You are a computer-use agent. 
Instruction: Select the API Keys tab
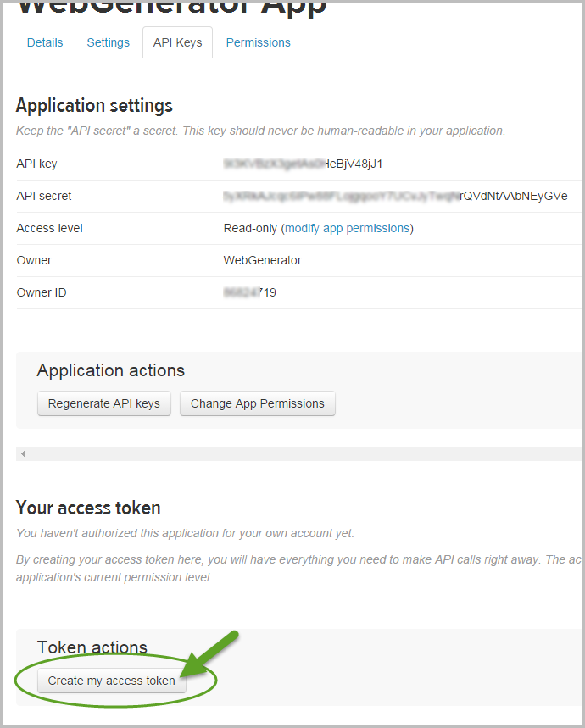pos(177,42)
